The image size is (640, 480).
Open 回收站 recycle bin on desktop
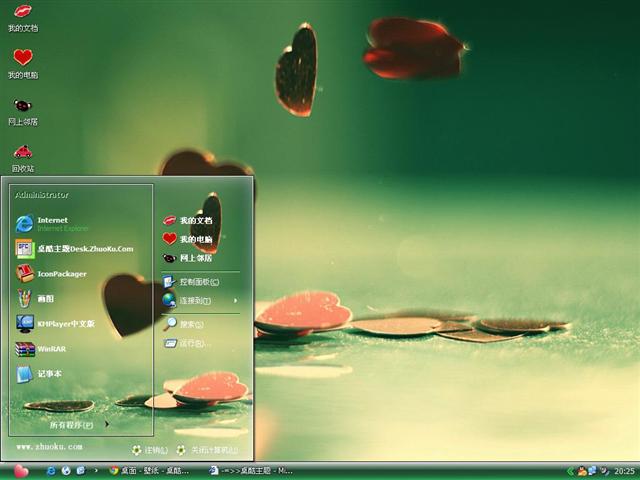(x=22, y=156)
